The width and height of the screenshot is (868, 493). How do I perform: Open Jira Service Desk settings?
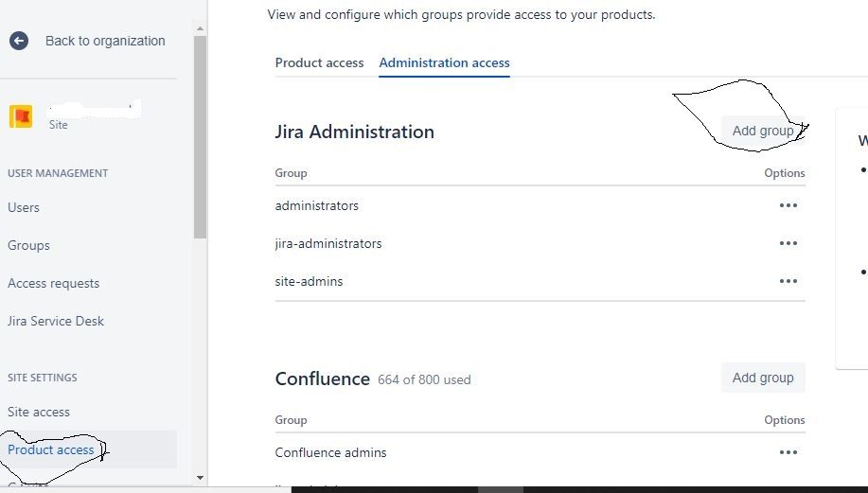pyautogui.click(x=56, y=322)
